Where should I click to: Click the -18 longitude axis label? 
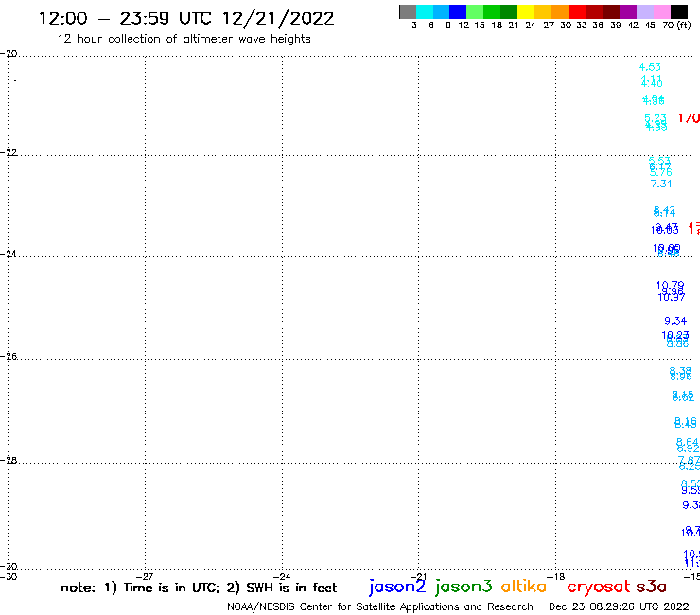point(556,576)
